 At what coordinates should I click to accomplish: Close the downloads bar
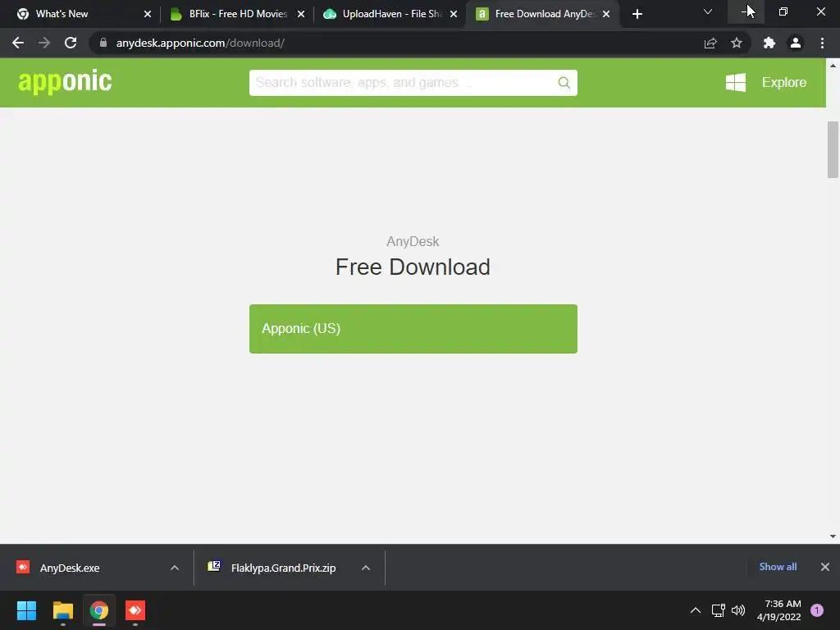825,567
